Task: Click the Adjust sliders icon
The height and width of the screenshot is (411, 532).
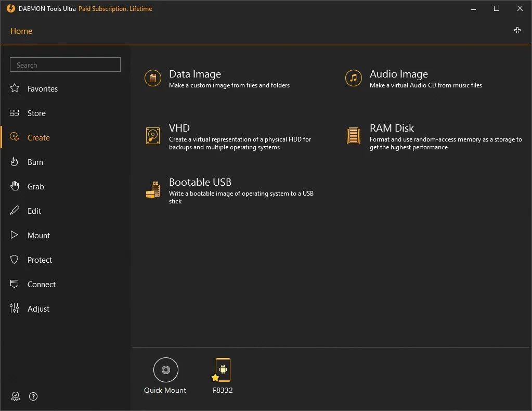Action: point(14,308)
